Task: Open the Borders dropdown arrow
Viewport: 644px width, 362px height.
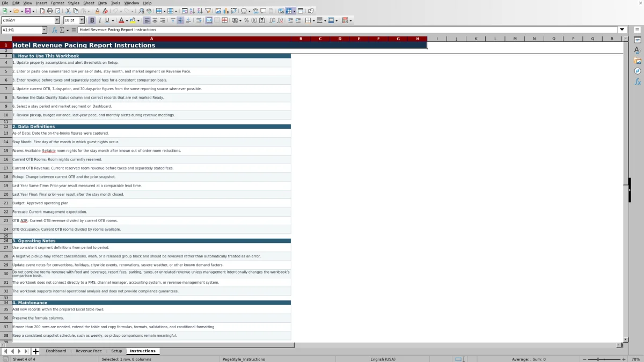Action: click(x=313, y=20)
